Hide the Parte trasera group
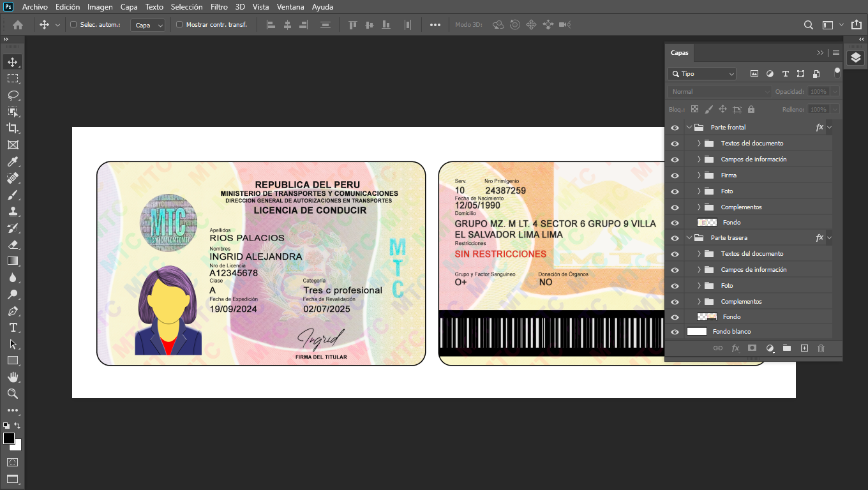 pyautogui.click(x=675, y=238)
